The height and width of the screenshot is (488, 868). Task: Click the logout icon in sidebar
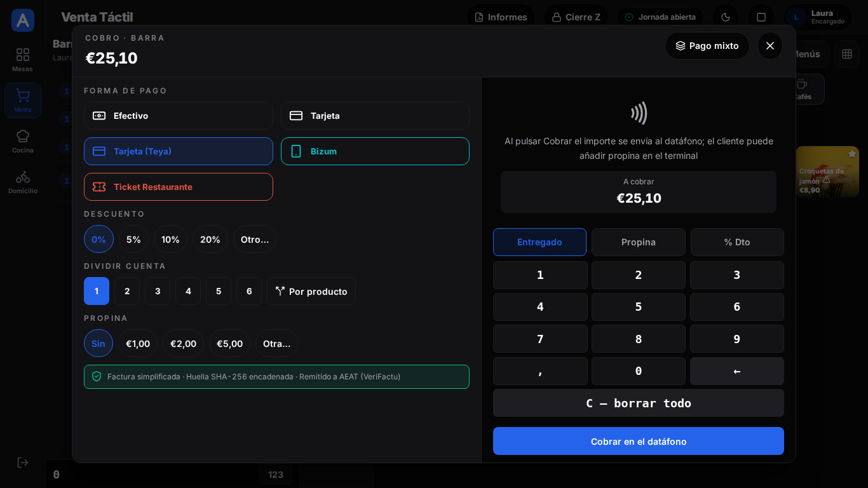[23, 463]
